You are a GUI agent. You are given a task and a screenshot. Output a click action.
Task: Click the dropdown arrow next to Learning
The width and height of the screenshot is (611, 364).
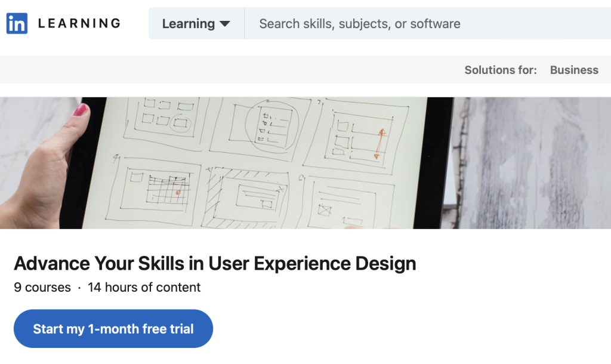[x=226, y=24]
